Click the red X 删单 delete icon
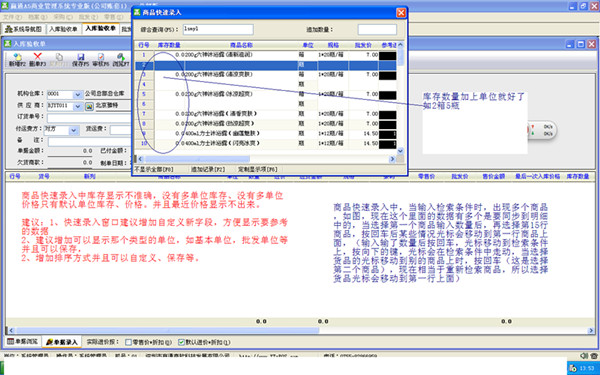The height and width of the screenshot is (375, 600). 38,57
